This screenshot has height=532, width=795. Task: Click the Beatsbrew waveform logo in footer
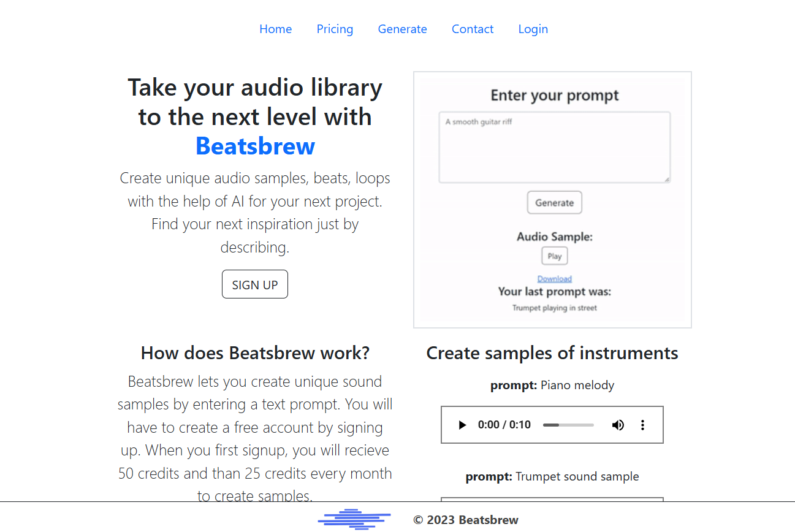(354, 519)
